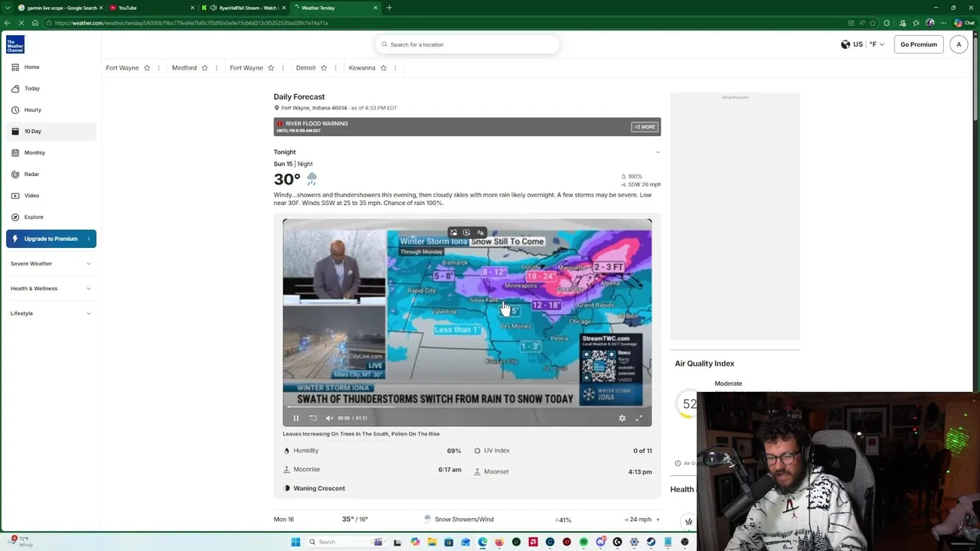Add page to favorites star in address bar
The height and width of the screenshot is (551, 980).
[x=873, y=23]
